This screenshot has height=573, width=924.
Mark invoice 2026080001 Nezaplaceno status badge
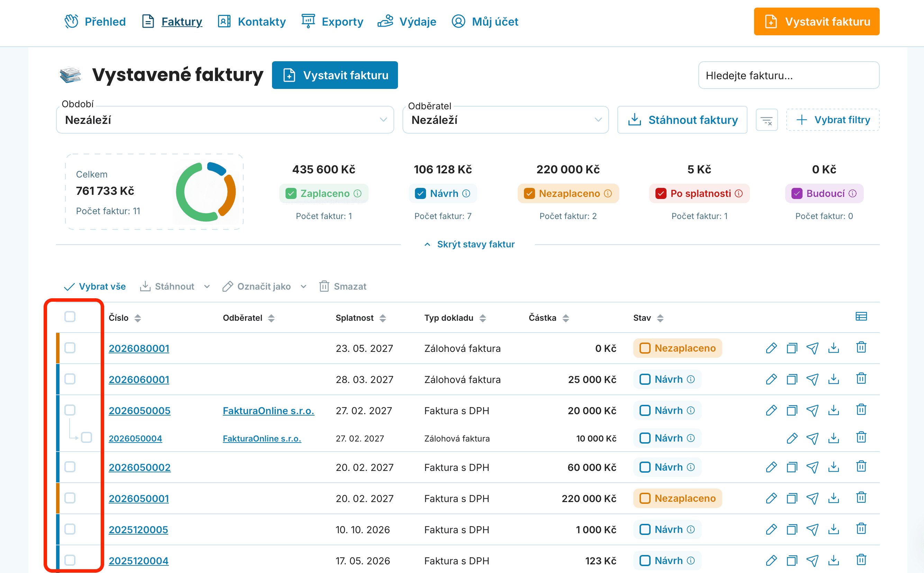(x=677, y=348)
